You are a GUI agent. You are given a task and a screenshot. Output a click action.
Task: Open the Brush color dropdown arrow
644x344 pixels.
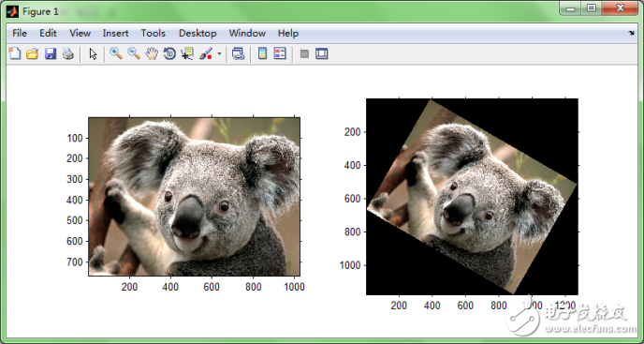[x=219, y=54]
